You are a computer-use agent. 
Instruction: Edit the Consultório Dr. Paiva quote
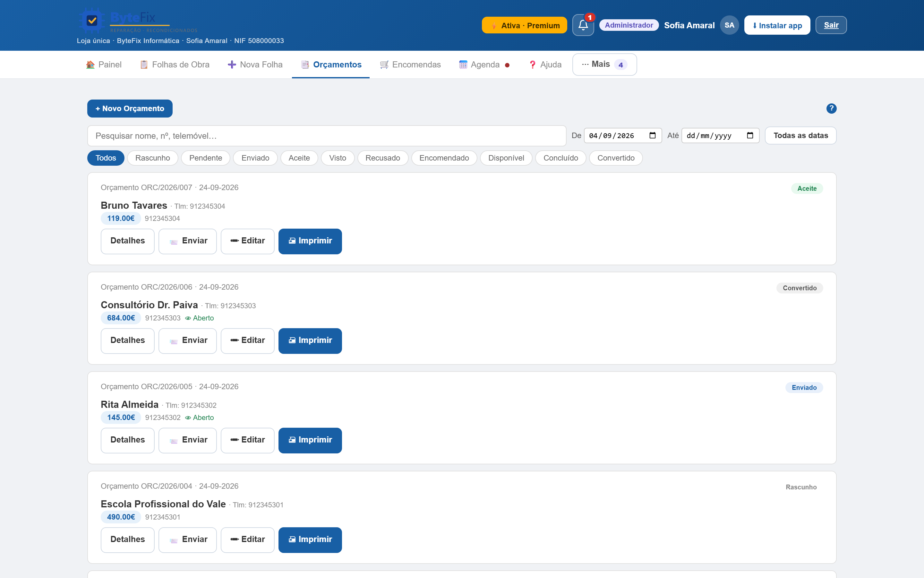(x=247, y=341)
